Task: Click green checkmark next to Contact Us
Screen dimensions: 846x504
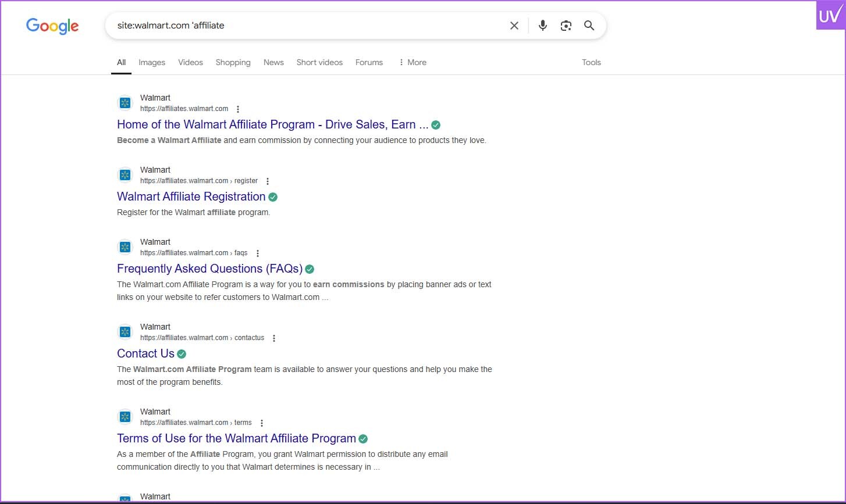Action: (x=182, y=354)
